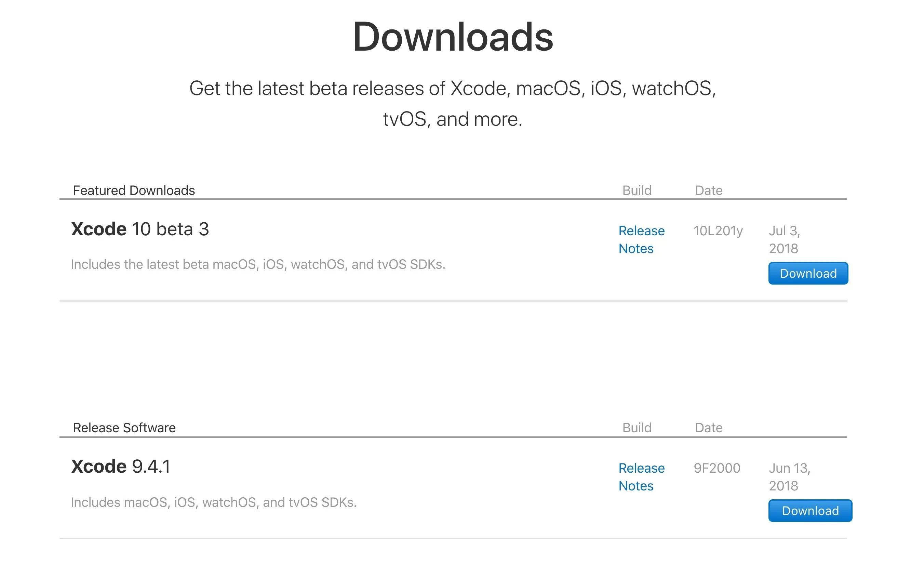Click the 'Includes macOS, iOS, watchOS' description

pyautogui.click(x=214, y=502)
